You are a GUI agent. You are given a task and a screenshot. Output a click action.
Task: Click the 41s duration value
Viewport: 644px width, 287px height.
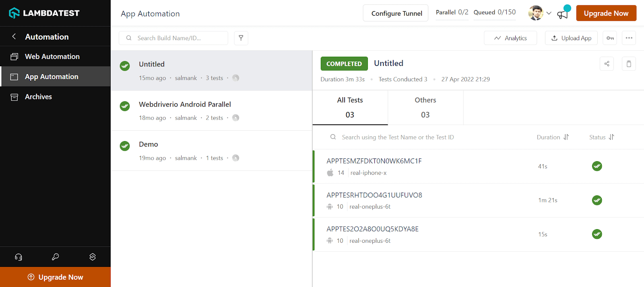[543, 166]
